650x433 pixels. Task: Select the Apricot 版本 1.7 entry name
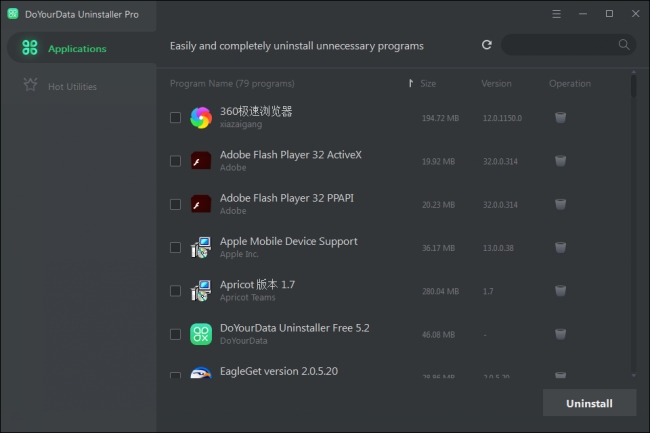[x=257, y=285]
